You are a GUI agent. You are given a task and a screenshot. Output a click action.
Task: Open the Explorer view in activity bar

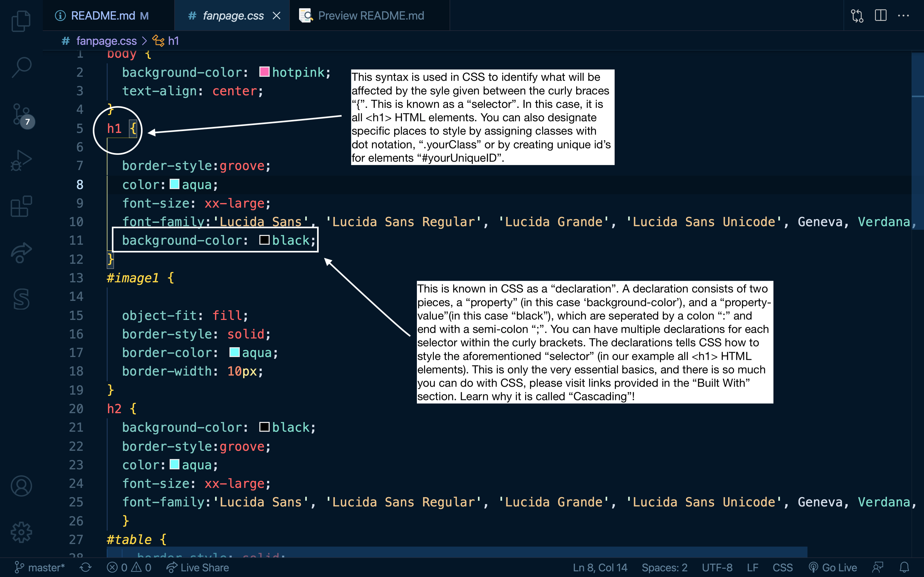pyautogui.click(x=21, y=21)
